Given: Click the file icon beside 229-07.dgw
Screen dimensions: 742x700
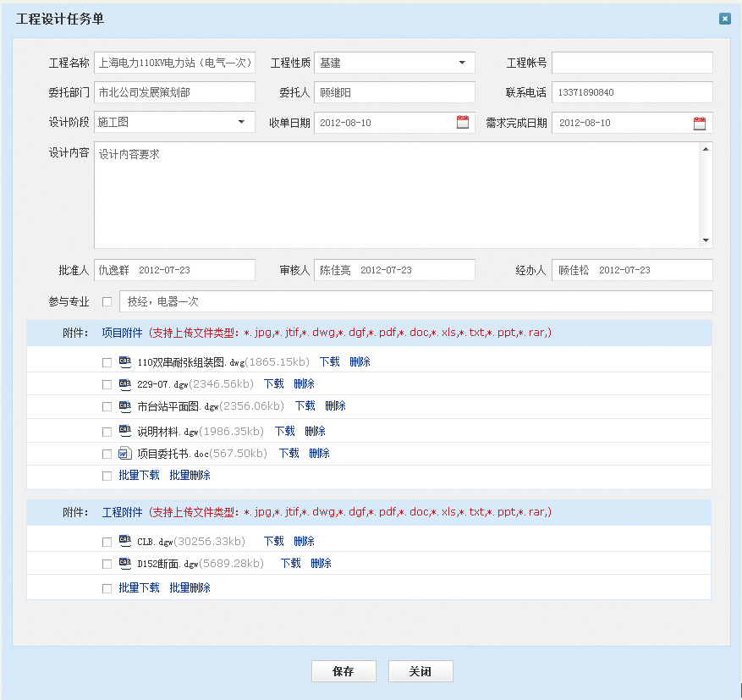Looking at the screenshot, I should pyautogui.click(x=125, y=383).
